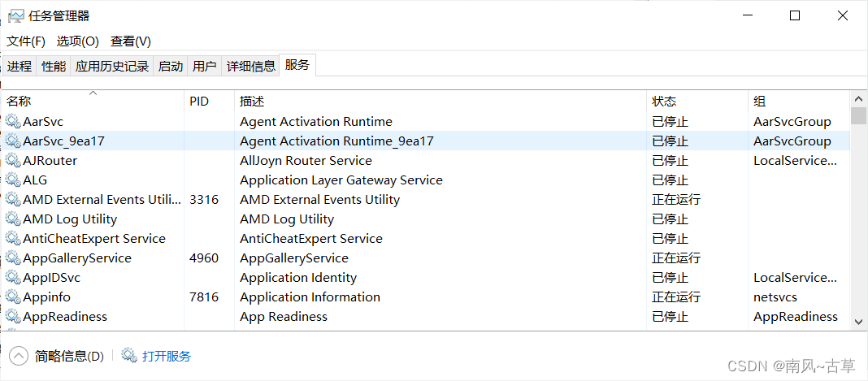This screenshot has height=381, width=868.
Task: Click the AarSvc service gear icon
Action: 13,121
